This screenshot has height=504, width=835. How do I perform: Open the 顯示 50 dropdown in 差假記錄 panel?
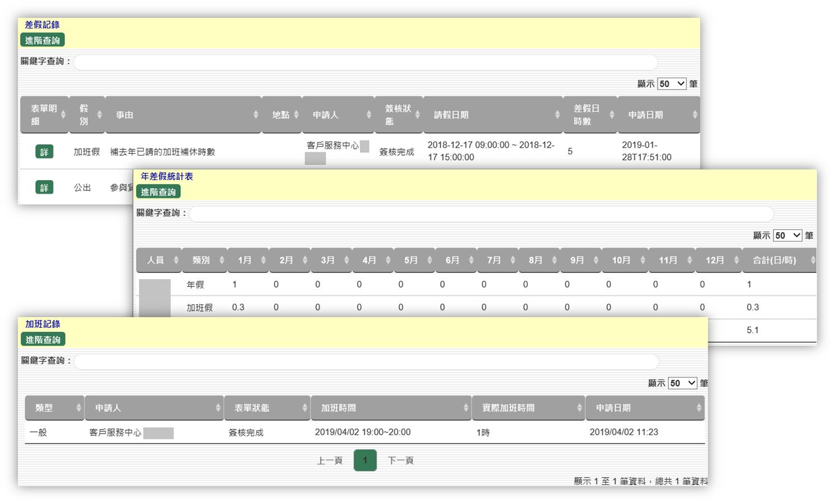click(672, 84)
